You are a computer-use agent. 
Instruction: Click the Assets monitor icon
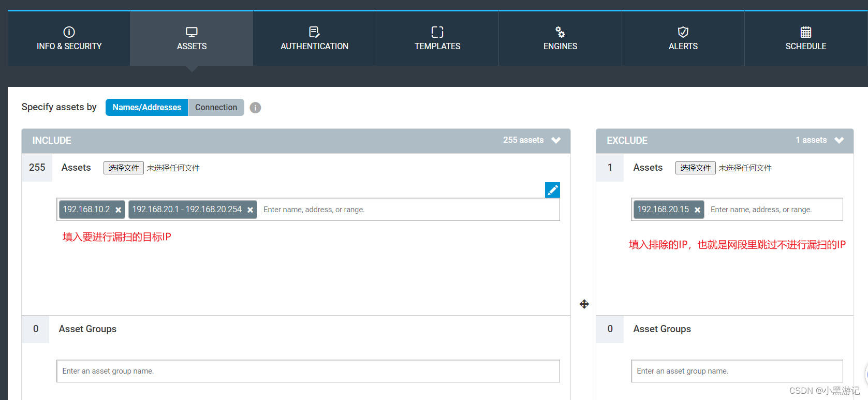click(x=192, y=32)
